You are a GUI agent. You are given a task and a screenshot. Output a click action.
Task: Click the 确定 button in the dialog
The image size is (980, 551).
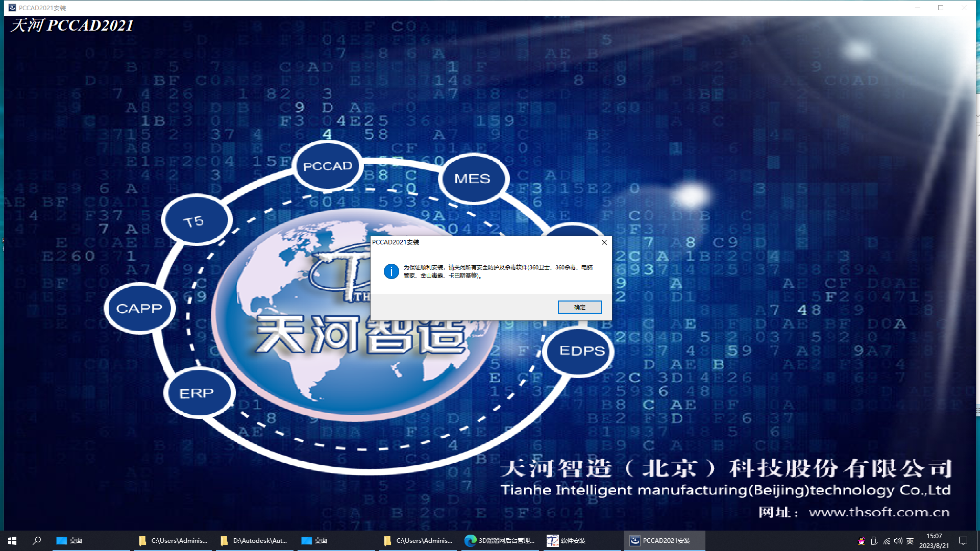(x=579, y=307)
